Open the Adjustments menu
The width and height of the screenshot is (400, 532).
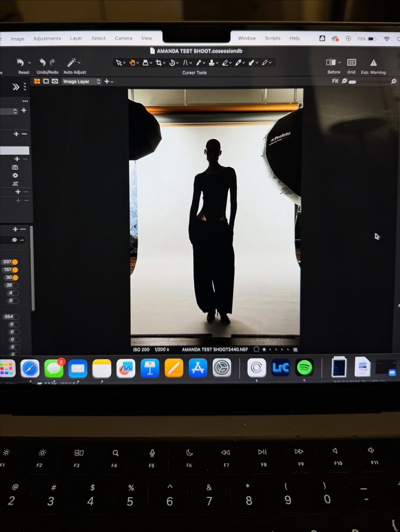point(47,38)
